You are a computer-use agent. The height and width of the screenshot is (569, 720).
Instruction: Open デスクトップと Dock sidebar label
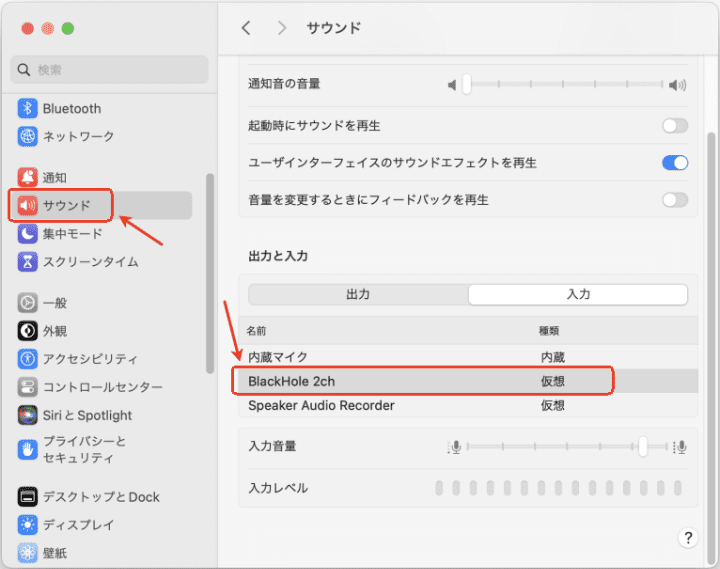101,497
